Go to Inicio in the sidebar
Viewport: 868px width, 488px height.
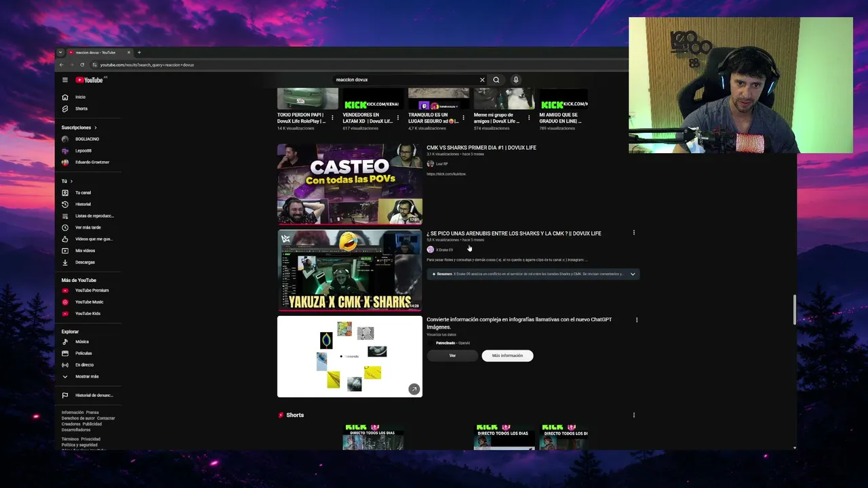80,97
